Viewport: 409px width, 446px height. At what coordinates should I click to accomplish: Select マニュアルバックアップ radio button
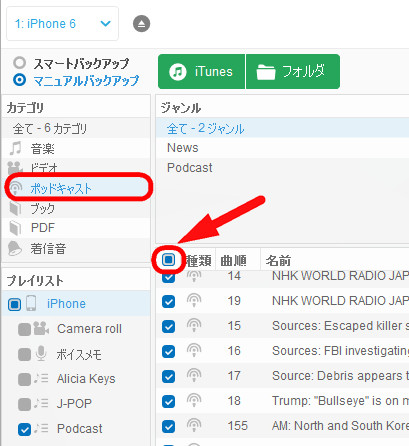19,80
